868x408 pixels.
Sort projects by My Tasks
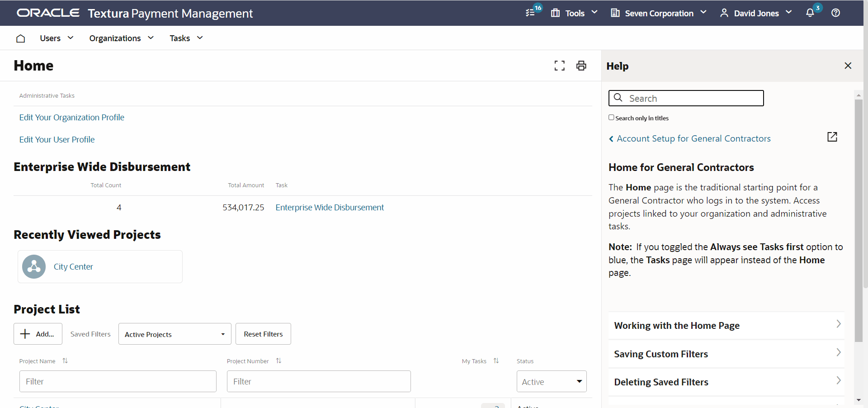pyautogui.click(x=496, y=361)
